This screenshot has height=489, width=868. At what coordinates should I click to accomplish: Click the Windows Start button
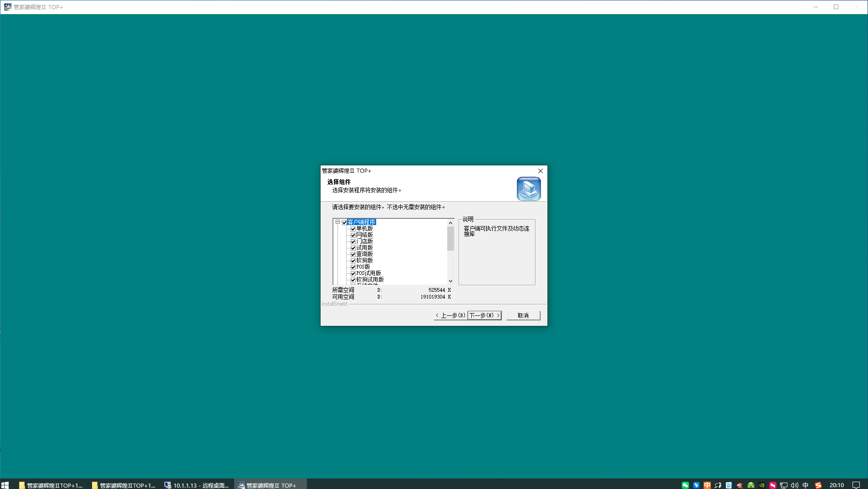(x=5, y=485)
